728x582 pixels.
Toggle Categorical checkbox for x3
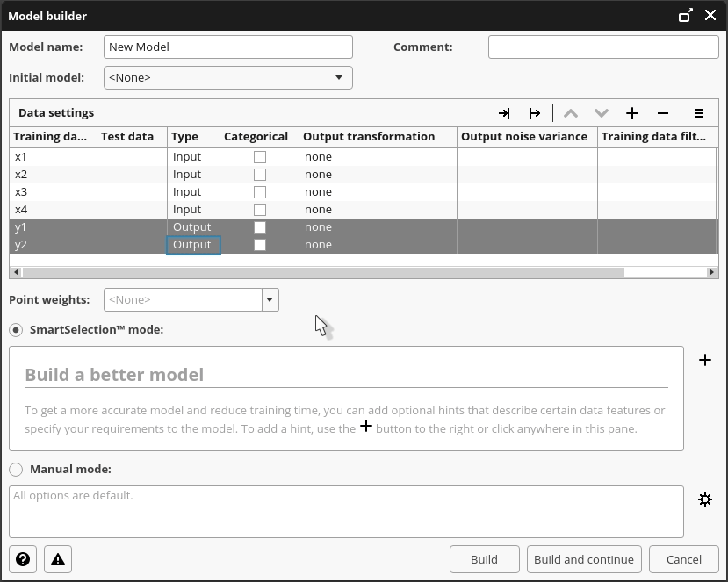(x=260, y=192)
